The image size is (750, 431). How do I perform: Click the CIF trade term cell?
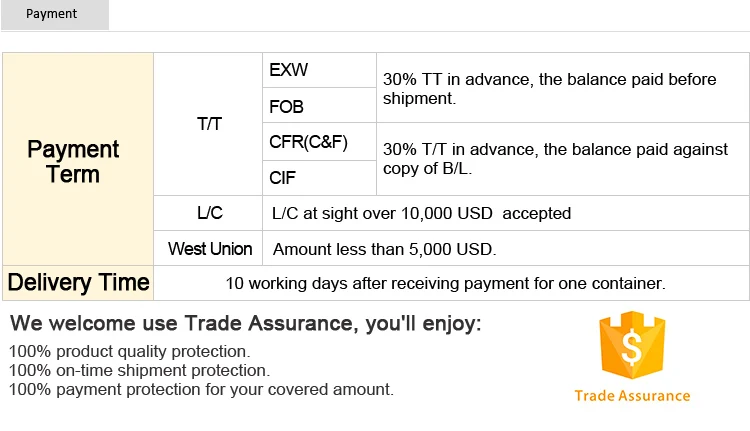tap(284, 178)
